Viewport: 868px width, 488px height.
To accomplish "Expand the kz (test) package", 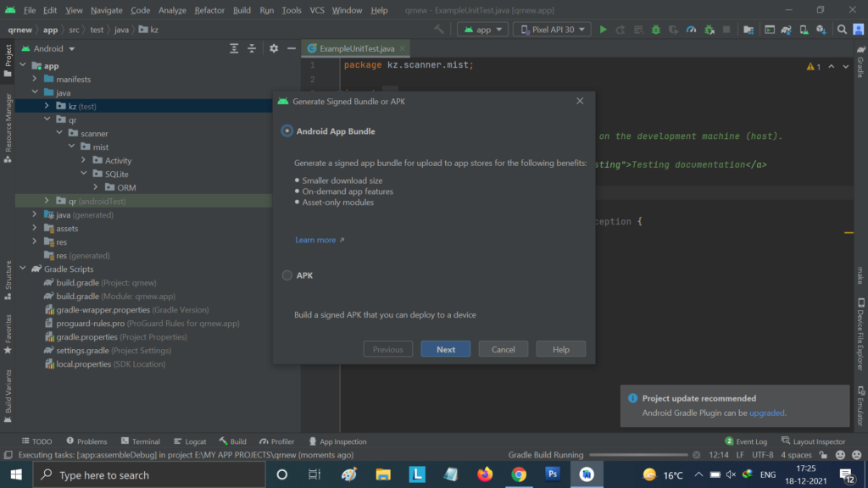I will pos(47,106).
